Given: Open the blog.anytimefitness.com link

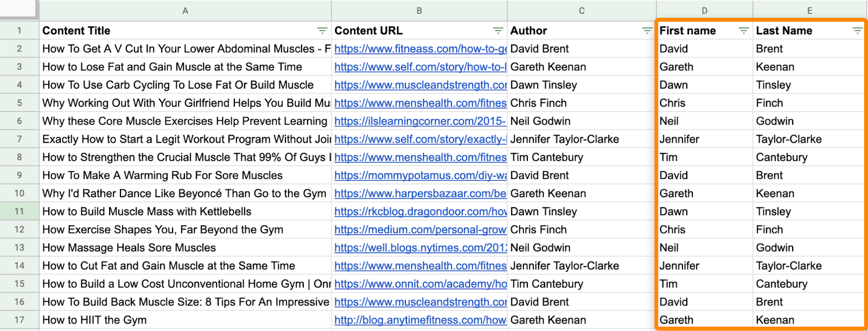Looking at the screenshot, I should tap(420, 320).
